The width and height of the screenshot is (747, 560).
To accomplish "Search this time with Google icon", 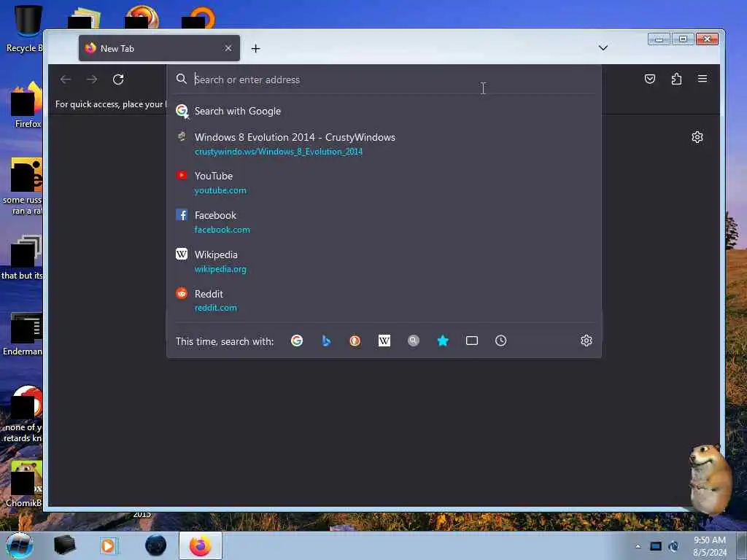I will [x=297, y=341].
